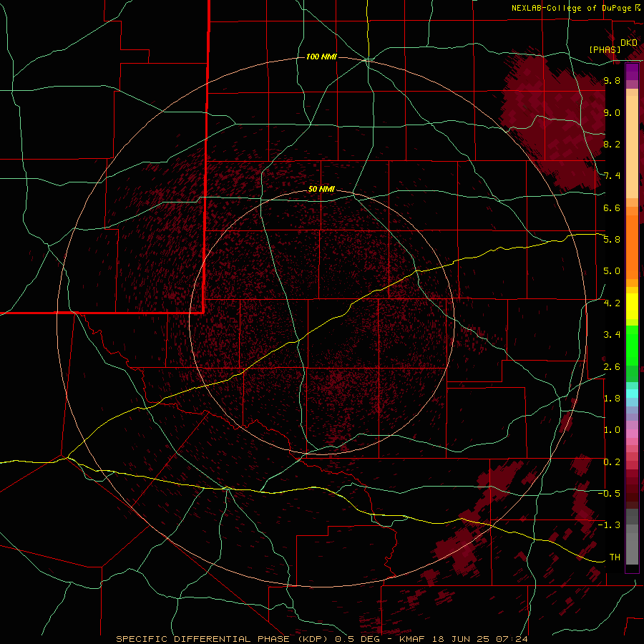Click the 3.4 scale value
The width and height of the screenshot is (644, 644).
pyautogui.click(x=612, y=335)
